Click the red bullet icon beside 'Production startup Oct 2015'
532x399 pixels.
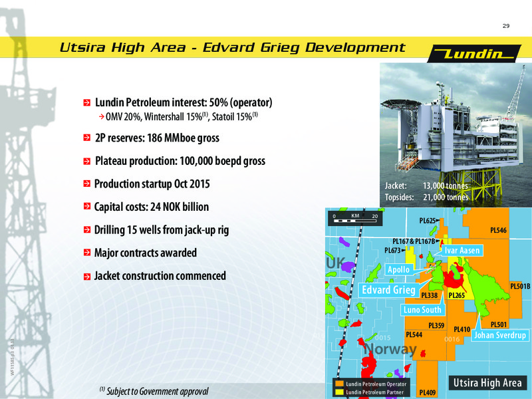[x=87, y=184]
